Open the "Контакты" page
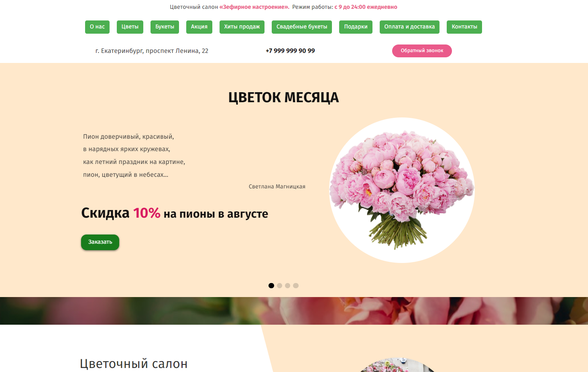Viewport: 588px width, 372px height. [464, 27]
